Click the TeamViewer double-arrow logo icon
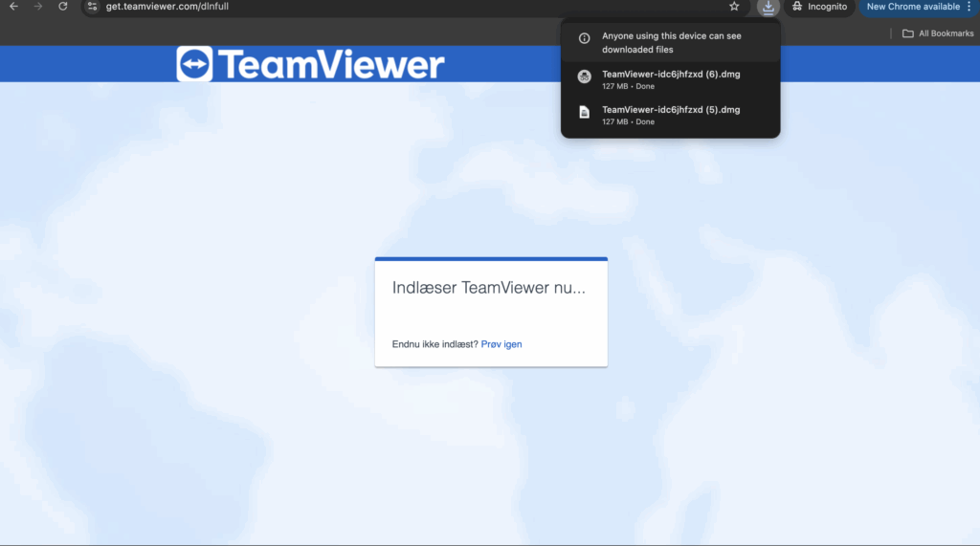The width and height of the screenshot is (980, 546). (x=194, y=64)
